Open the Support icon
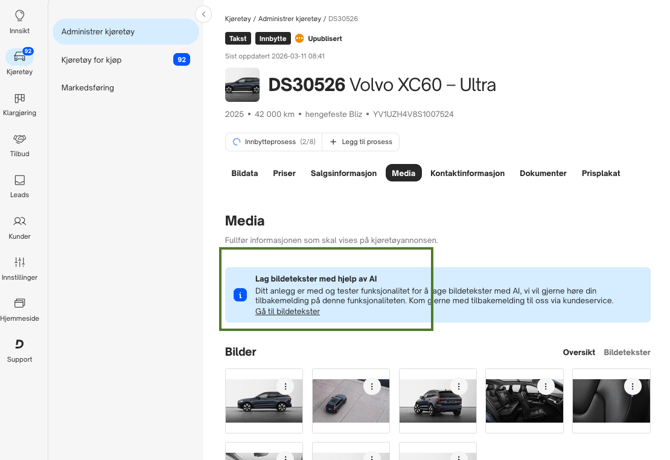 point(20,344)
